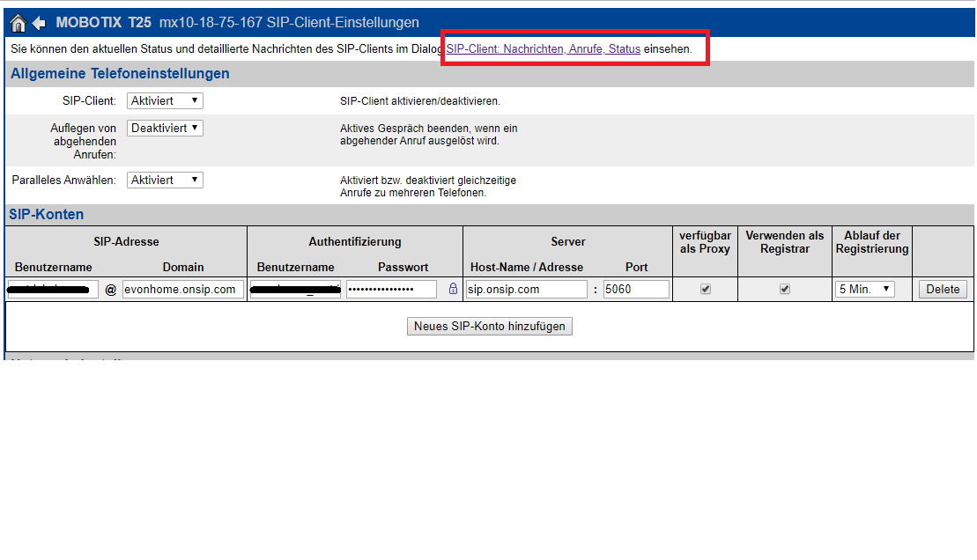Click the Port field showing 5060
The image size is (977, 560).
pyautogui.click(x=635, y=289)
